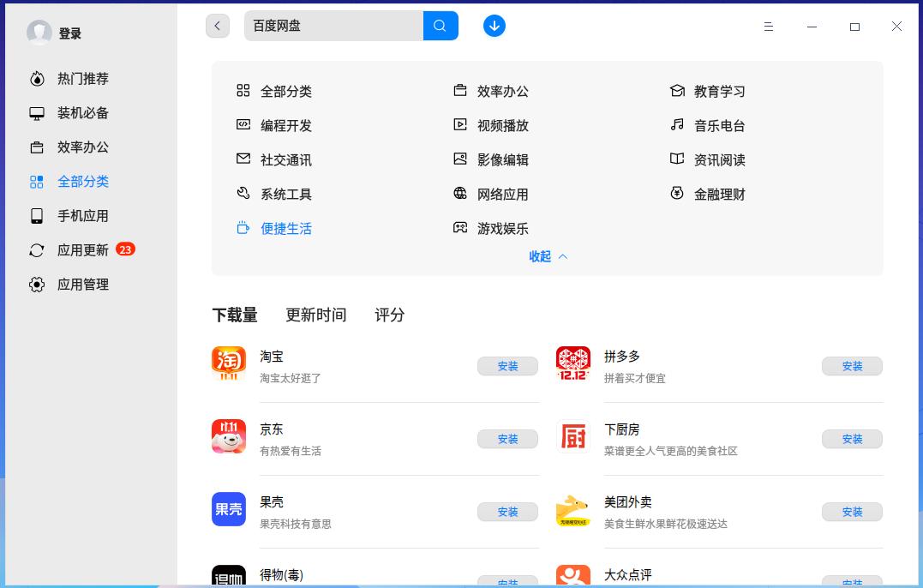Screen dimensions: 923x588
Task: Switch sorting to 评分
Action: [390, 315]
